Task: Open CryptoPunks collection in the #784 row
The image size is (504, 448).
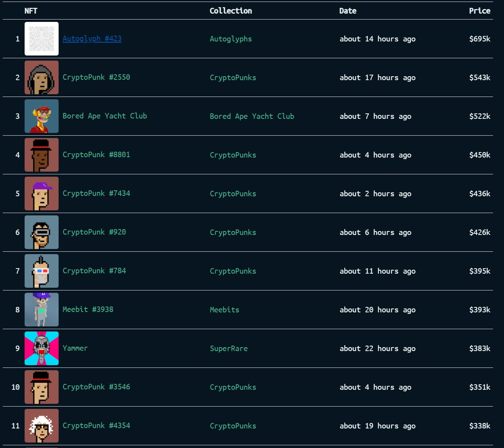Action: click(233, 271)
